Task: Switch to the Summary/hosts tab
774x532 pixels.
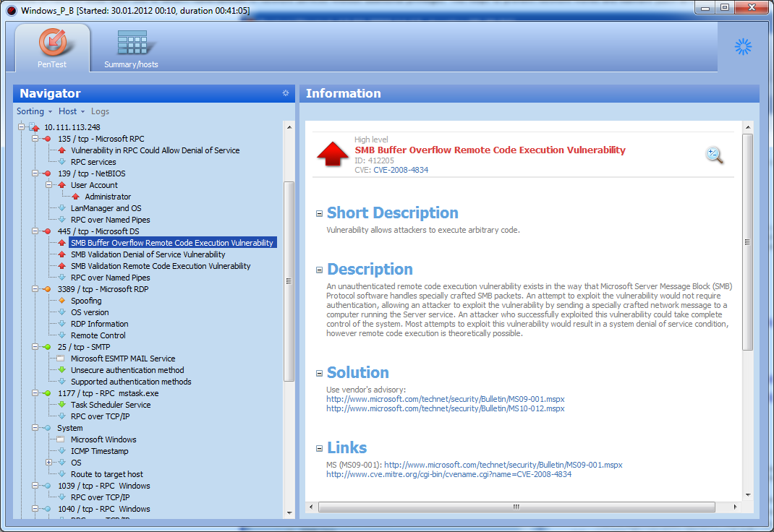Action: [x=131, y=48]
